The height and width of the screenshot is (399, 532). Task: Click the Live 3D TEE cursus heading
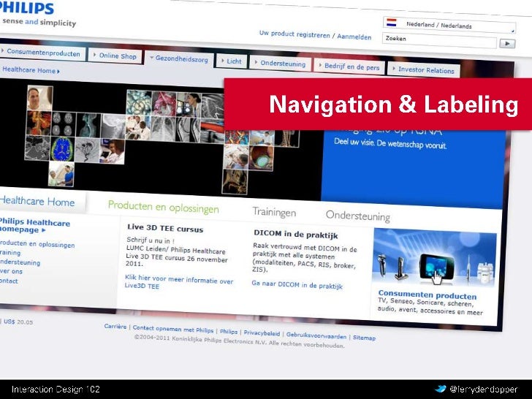pos(165,228)
